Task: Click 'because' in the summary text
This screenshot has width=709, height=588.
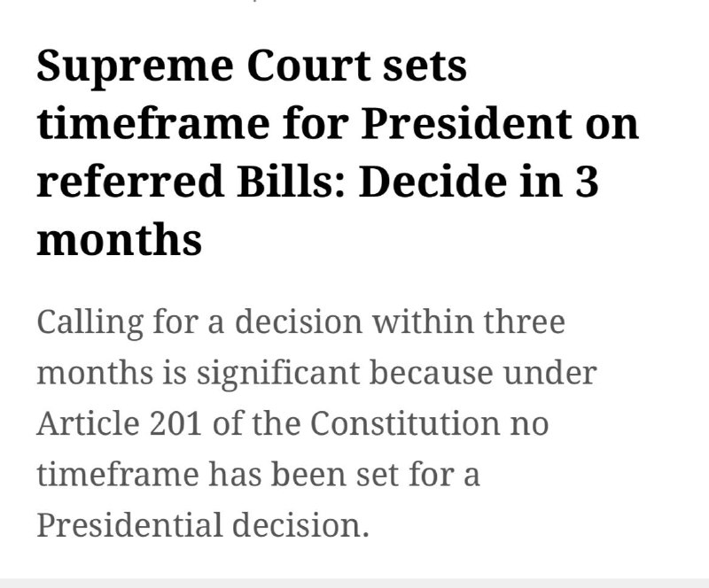Action: [432, 373]
